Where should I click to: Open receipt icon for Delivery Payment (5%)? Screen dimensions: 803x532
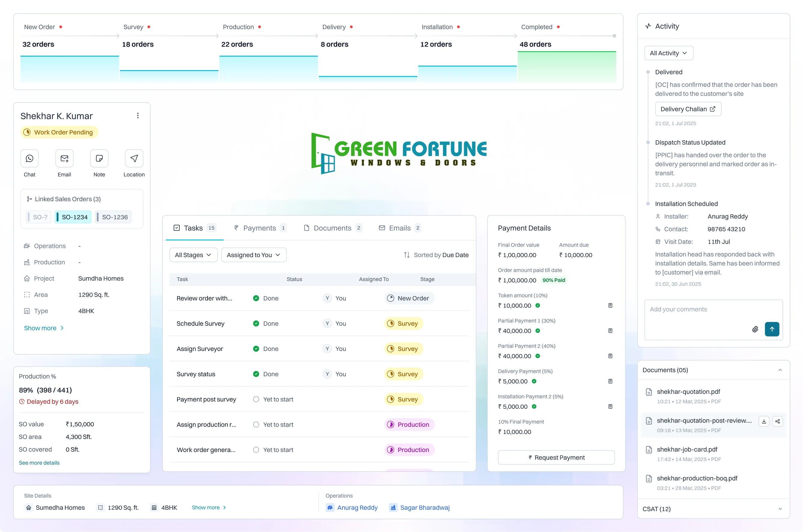click(610, 381)
